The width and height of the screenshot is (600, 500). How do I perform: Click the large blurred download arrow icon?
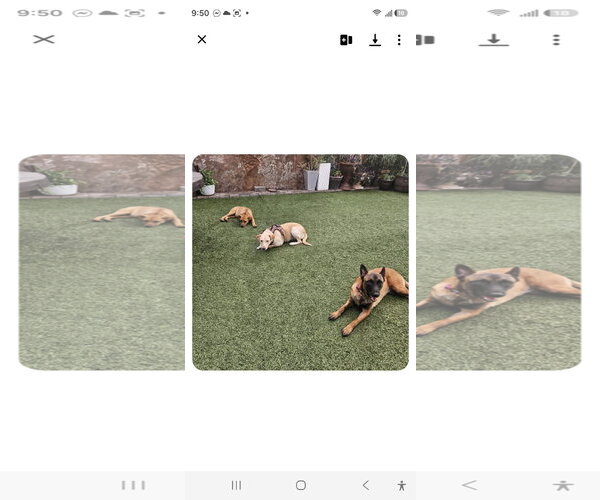pyautogui.click(x=494, y=40)
